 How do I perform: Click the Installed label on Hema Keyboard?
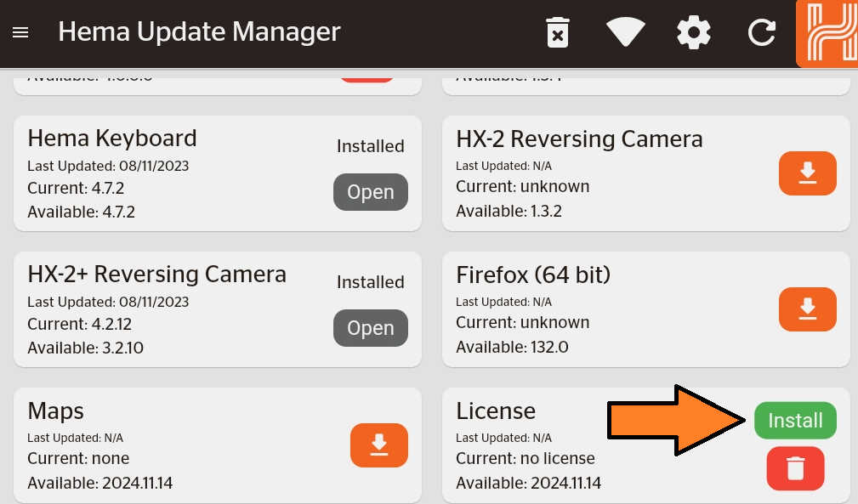click(x=370, y=146)
